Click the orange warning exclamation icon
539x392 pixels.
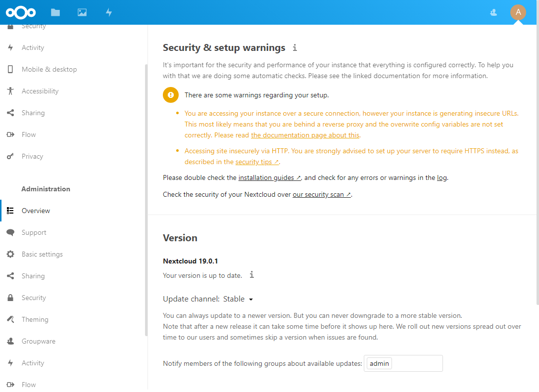point(170,95)
